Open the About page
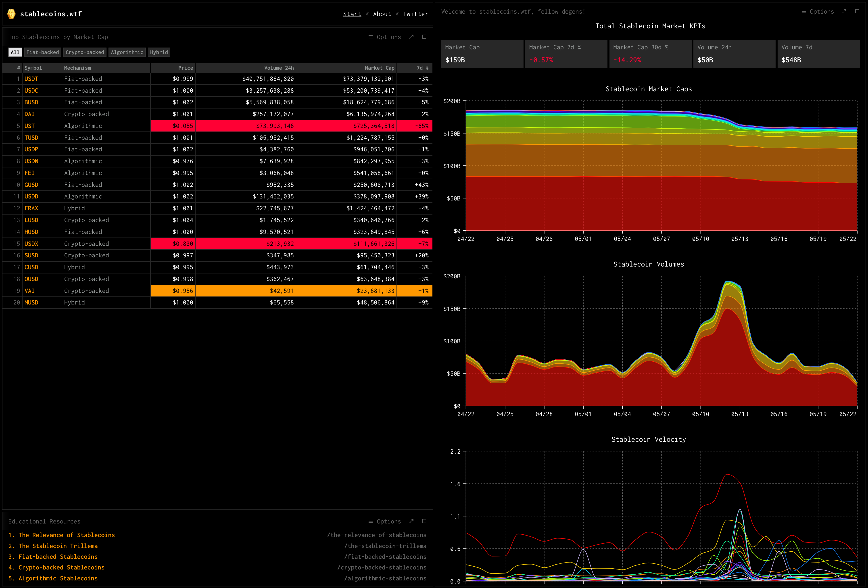 click(x=382, y=14)
